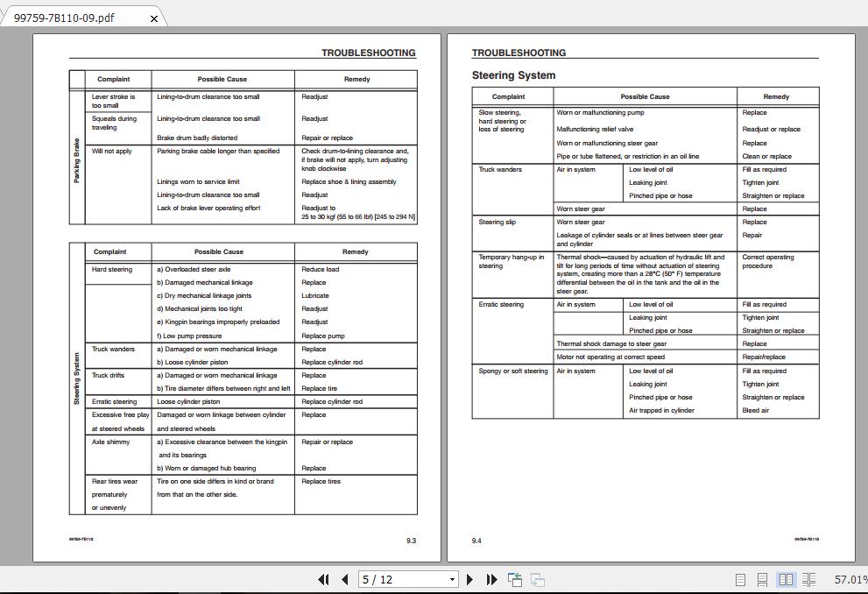The image size is (868, 594).
Task: Click 'Brake drum badly distorted' cause
Action: tap(196, 138)
